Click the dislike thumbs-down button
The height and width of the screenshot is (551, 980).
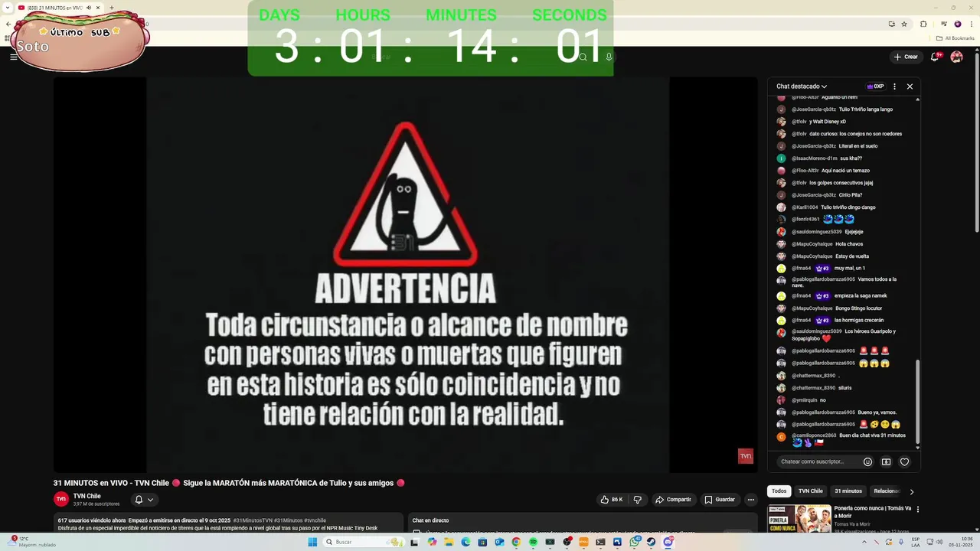(x=637, y=500)
